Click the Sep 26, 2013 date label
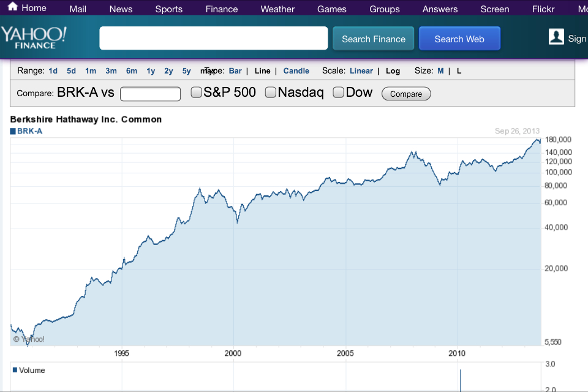 [517, 131]
